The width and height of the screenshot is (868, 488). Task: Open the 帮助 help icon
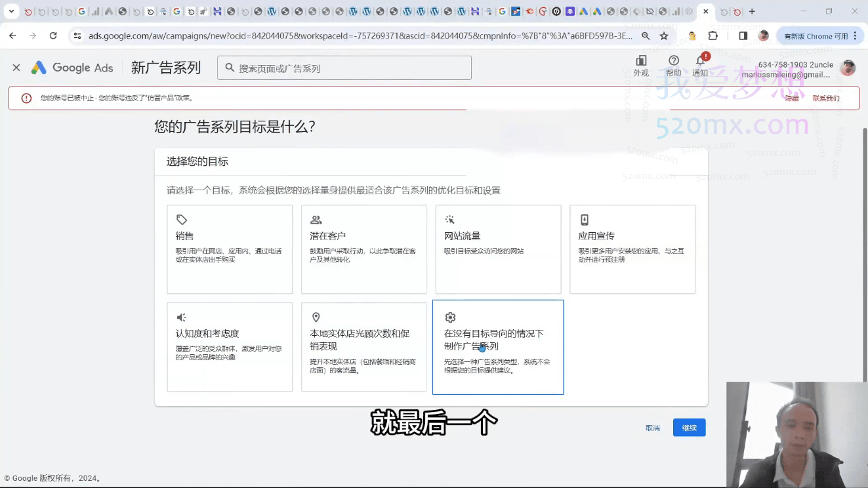point(674,66)
